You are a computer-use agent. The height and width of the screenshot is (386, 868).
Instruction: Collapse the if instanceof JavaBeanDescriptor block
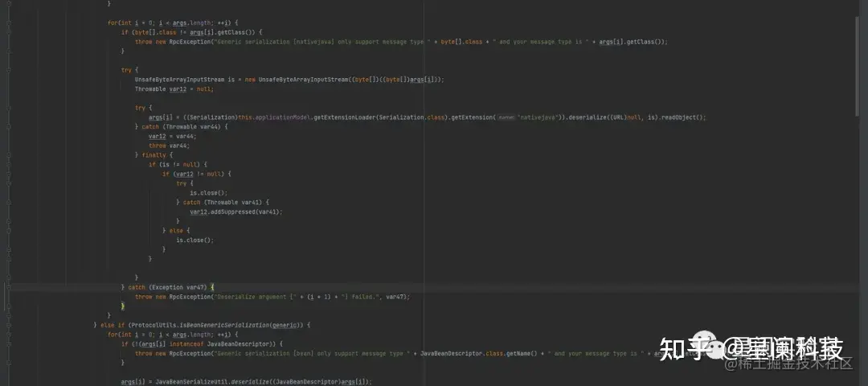pos(8,344)
